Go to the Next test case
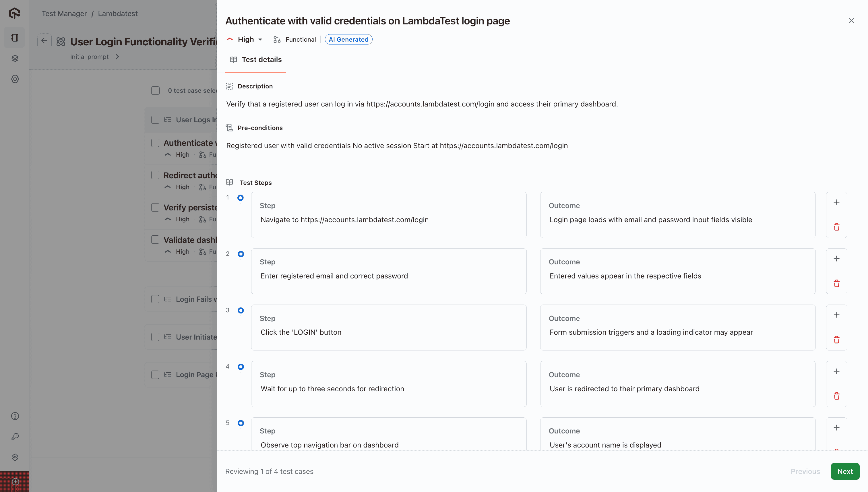 845,471
